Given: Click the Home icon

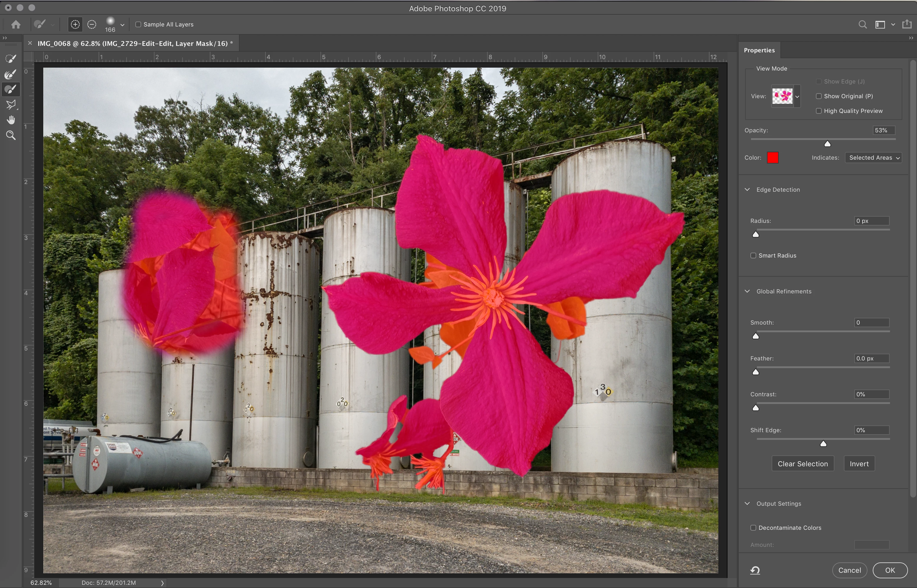Looking at the screenshot, I should pos(16,24).
